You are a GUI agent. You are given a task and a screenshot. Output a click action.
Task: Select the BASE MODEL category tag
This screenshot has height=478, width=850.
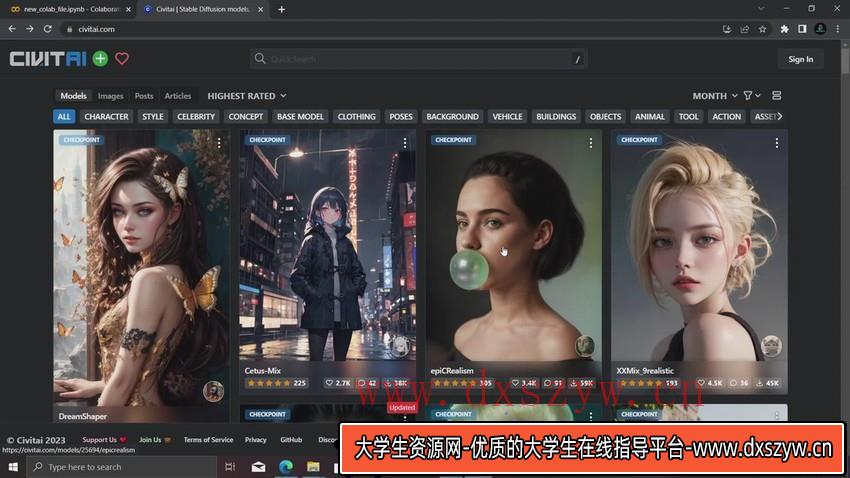click(300, 117)
